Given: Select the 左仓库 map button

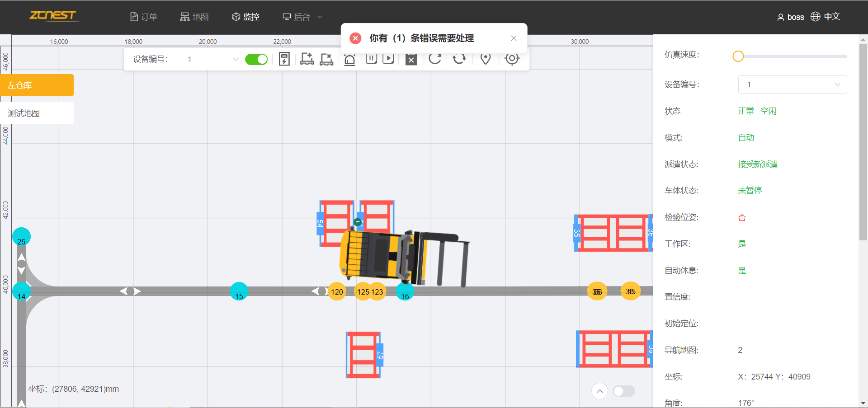Looking at the screenshot, I should tap(37, 85).
